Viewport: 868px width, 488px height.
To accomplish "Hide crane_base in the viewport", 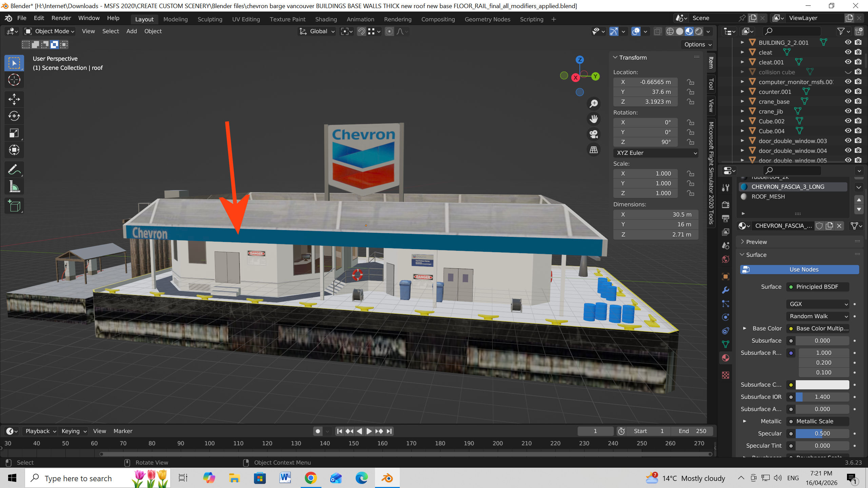I will (x=848, y=101).
